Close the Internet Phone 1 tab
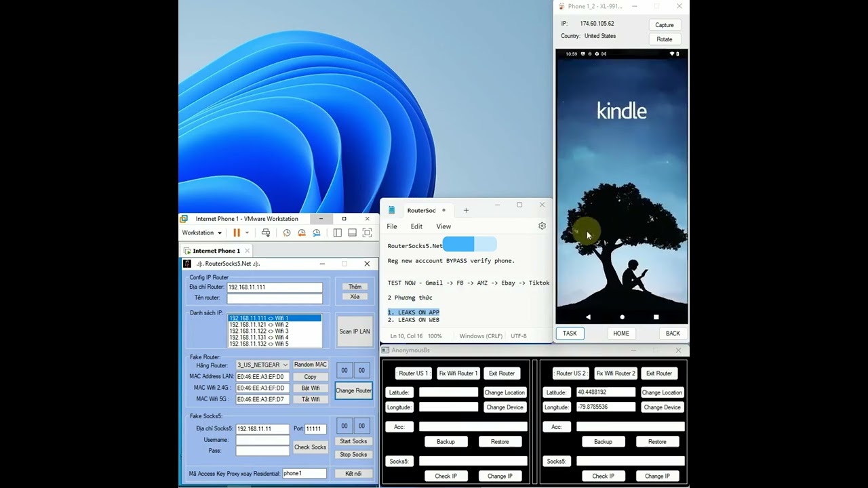The height and width of the screenshot is (488, 868). 247,251
